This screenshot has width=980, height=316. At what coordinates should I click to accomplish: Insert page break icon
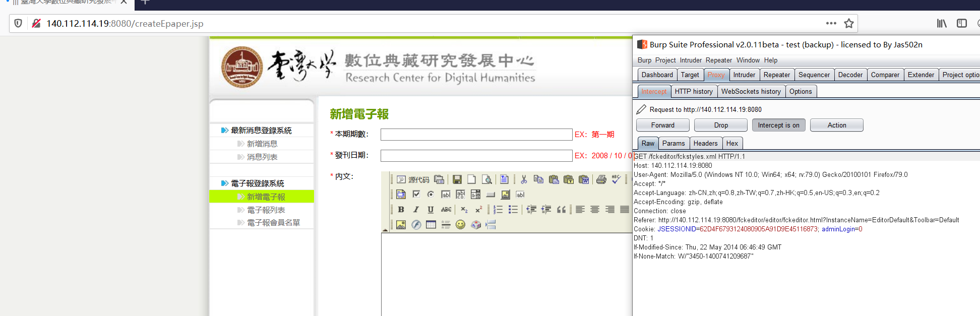click(x=491, y=225)
